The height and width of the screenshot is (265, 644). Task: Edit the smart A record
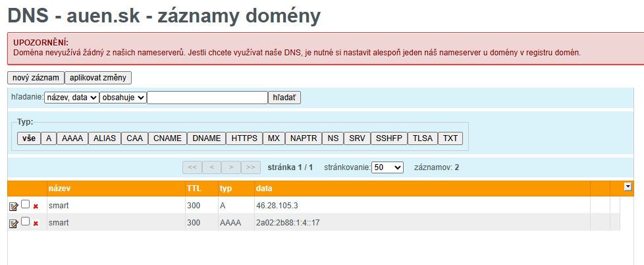point(13,206)
